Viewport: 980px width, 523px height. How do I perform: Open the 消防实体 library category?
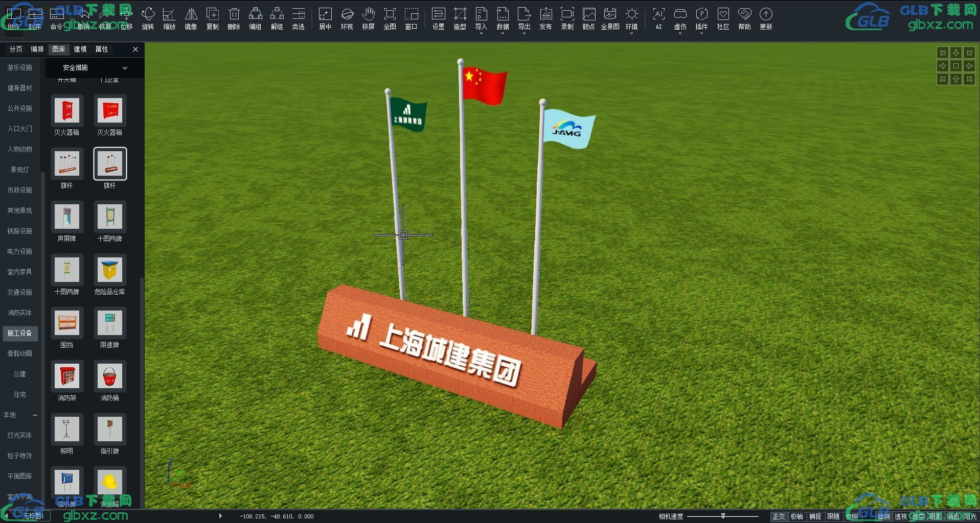20,313
